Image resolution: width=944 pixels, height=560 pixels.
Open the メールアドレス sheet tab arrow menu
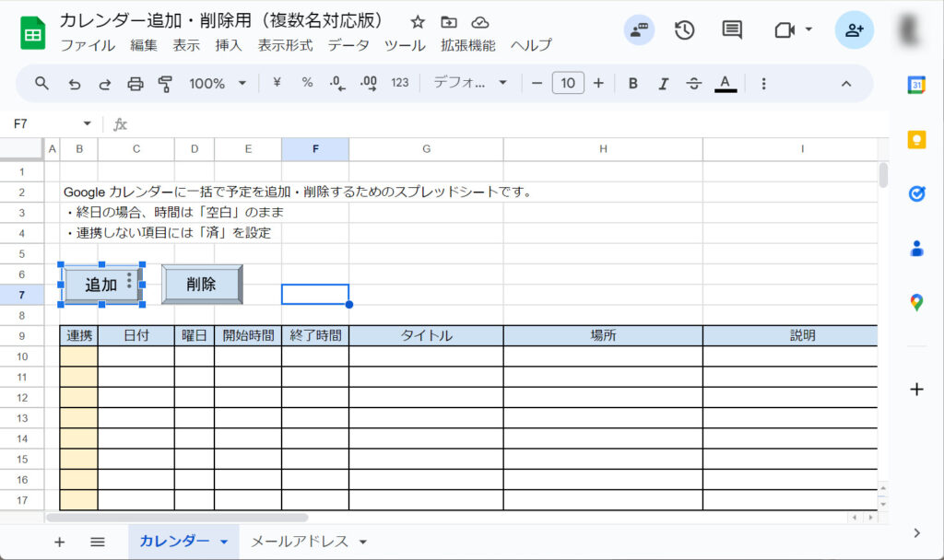point(363,542)
